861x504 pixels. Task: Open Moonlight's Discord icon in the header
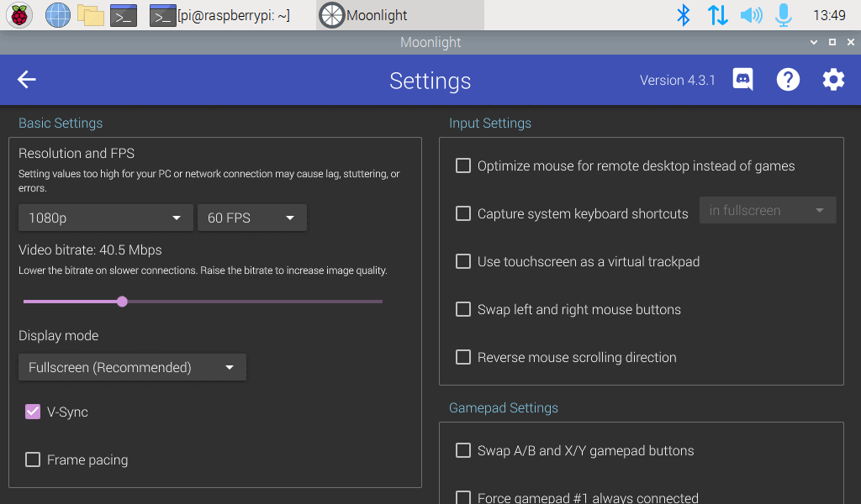pos(742,79)
